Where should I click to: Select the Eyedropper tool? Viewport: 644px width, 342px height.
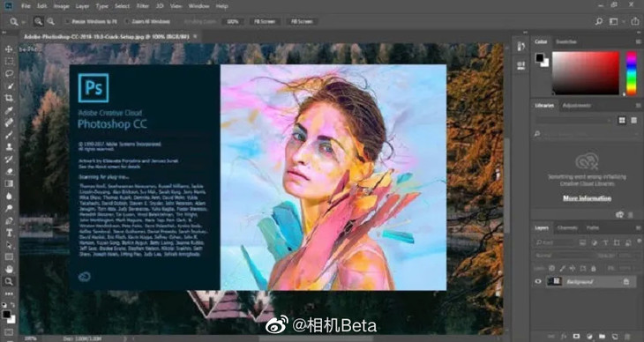[x=9, y=110]
